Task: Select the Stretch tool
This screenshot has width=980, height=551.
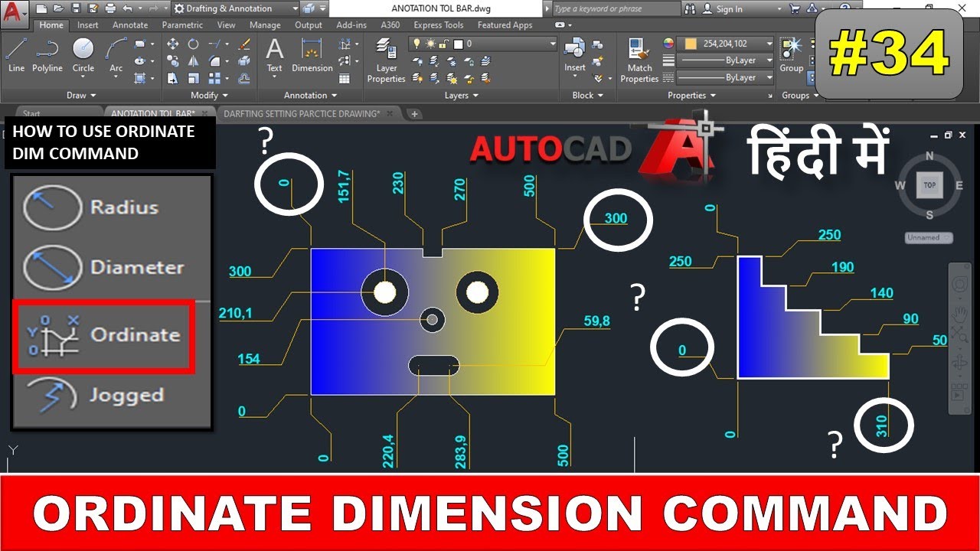Action: pyautogui.click(x=173, y=78)
